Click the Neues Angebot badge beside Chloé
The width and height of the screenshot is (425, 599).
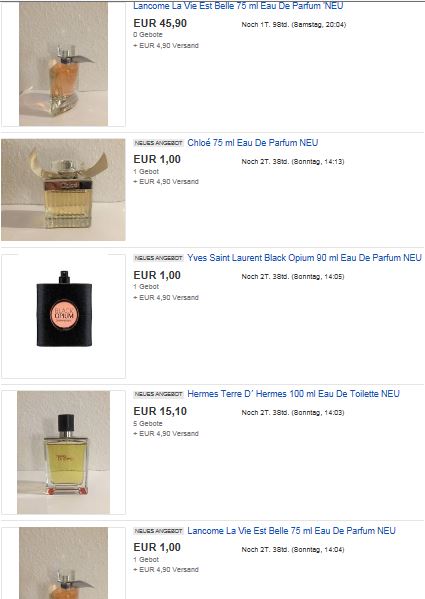(158, 143)
